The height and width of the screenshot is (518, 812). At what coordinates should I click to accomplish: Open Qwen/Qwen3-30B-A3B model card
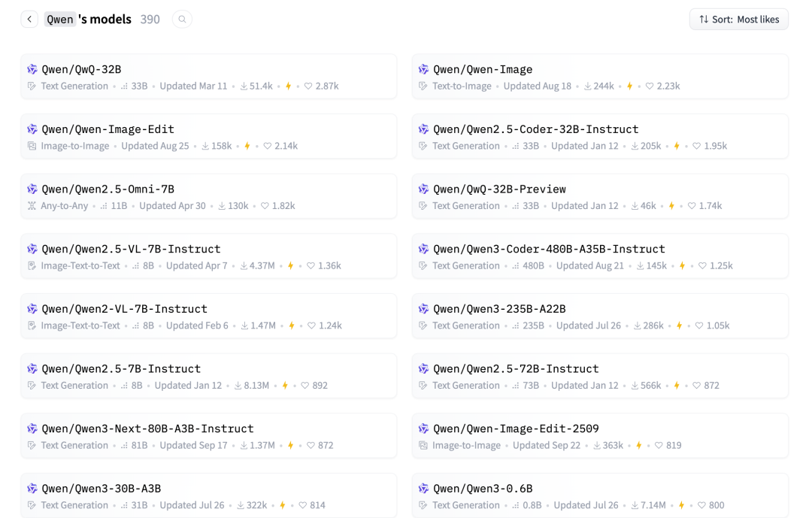[209, 495]
